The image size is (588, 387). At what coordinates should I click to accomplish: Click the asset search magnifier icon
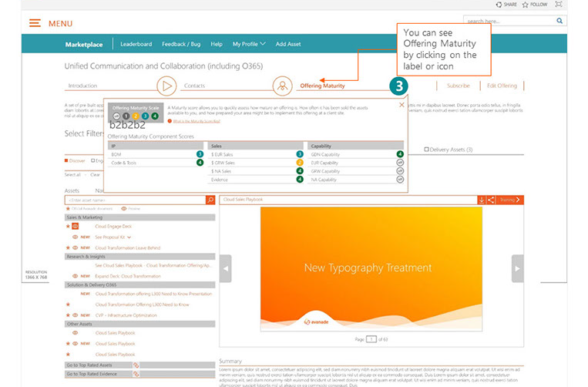210,200
